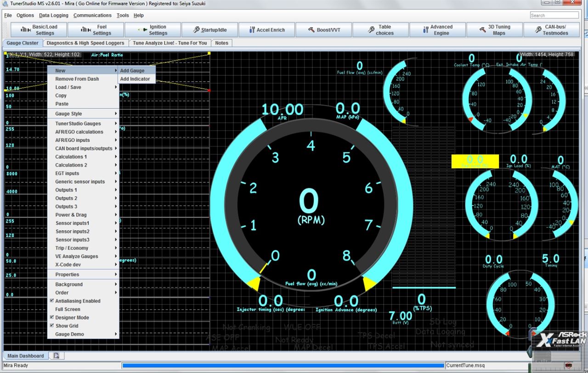Screen dimensions: 588x373
Task: Open Basic/Load Settings toolbar button
Action: (x=39, y=30)
